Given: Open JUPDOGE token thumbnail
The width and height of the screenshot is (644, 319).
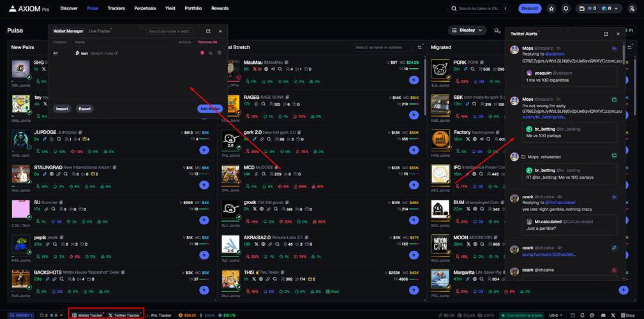Looking at the screenshot, I should tap(20, 139).
